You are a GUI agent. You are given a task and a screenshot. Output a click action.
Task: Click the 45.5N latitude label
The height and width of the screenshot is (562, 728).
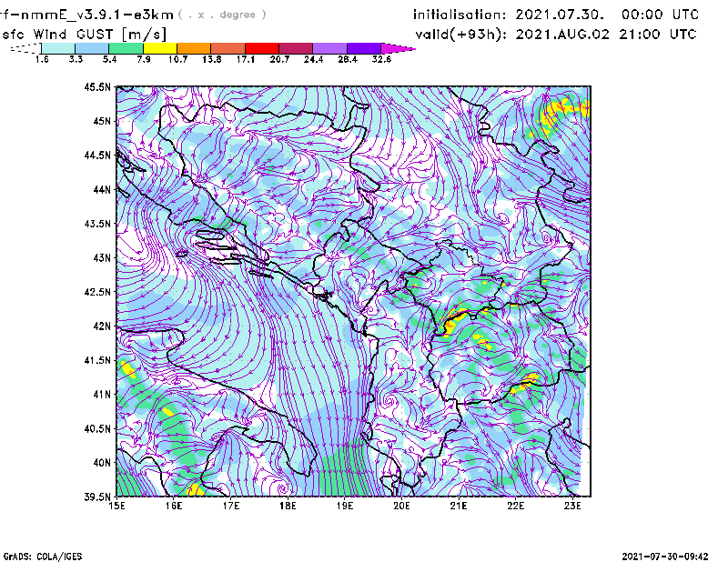pyautogui.click(x=97, y=86)
